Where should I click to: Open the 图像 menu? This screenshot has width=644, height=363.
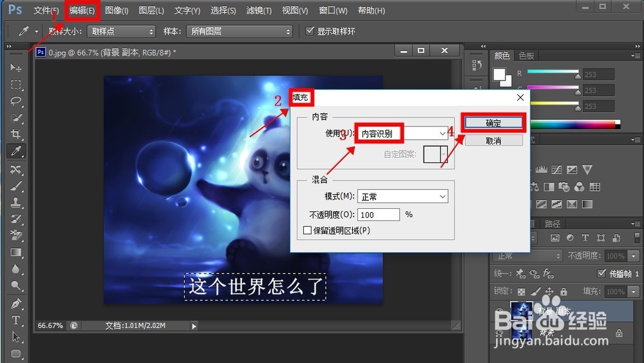click(116, 11)
